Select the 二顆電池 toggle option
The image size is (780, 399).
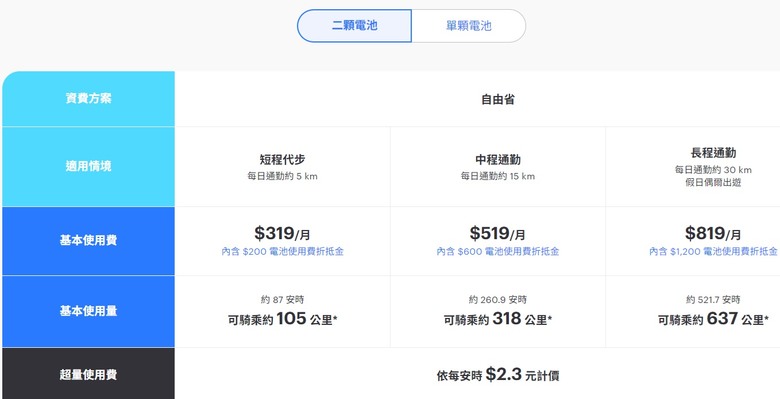(354, 26)
